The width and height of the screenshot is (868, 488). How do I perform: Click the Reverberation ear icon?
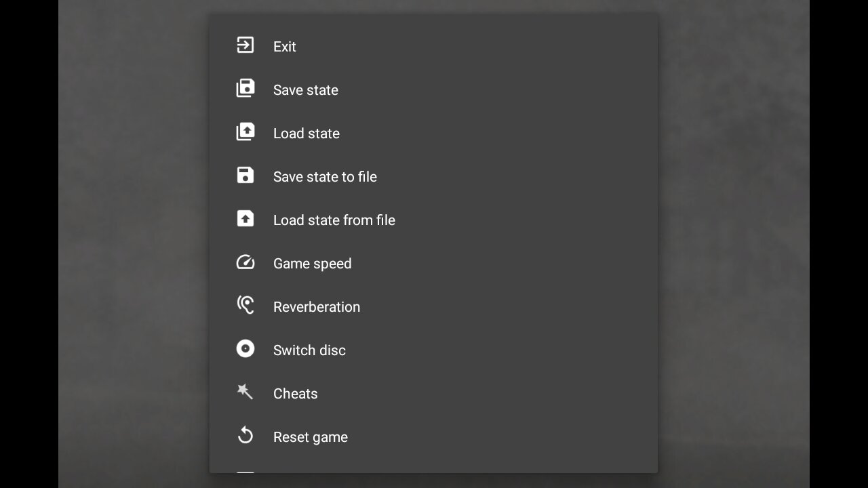(245, 306)
